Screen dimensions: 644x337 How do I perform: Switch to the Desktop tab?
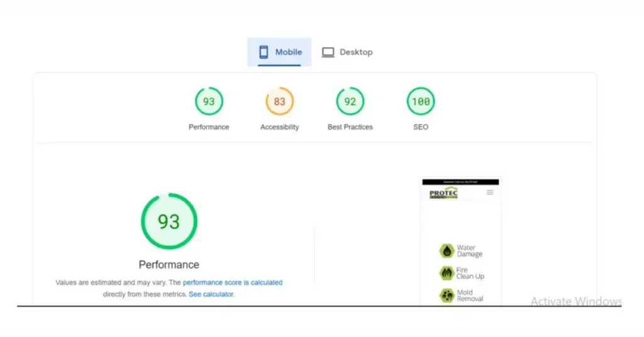[x=347, y=52]
